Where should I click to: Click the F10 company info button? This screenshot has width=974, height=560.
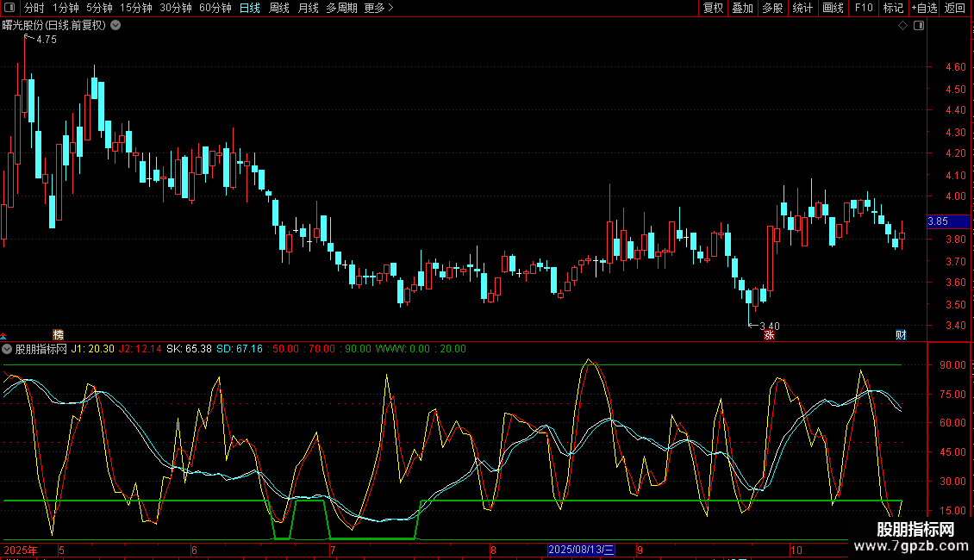(x=863, y=8)
